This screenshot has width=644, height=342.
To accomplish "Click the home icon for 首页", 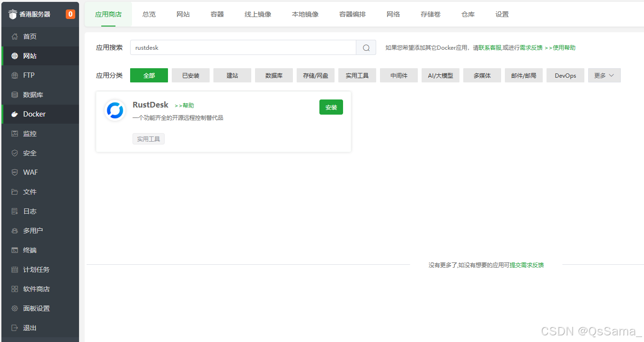I will [x=15, y=36].
